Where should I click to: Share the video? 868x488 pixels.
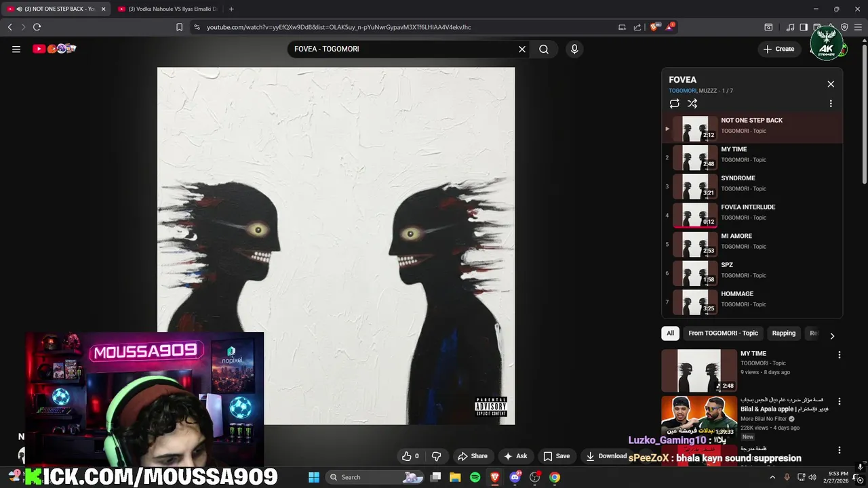coord(473,456)
